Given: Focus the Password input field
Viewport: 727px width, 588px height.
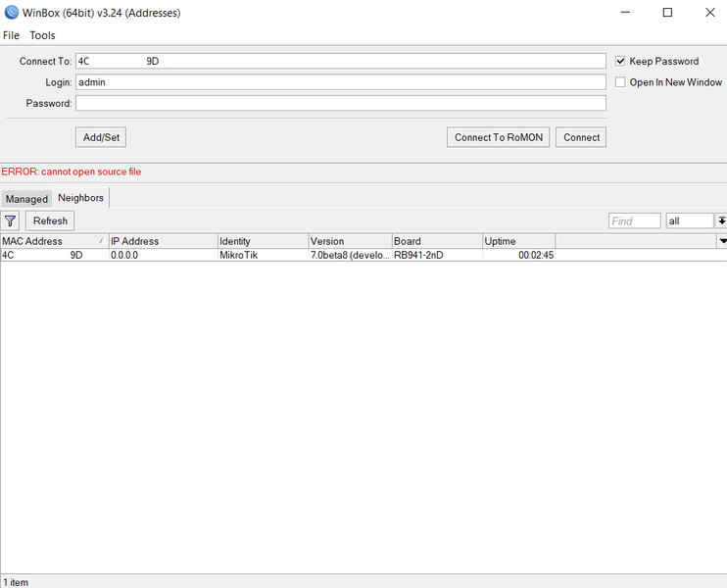Looking at the screenshot, I should [x=341, y=103].
